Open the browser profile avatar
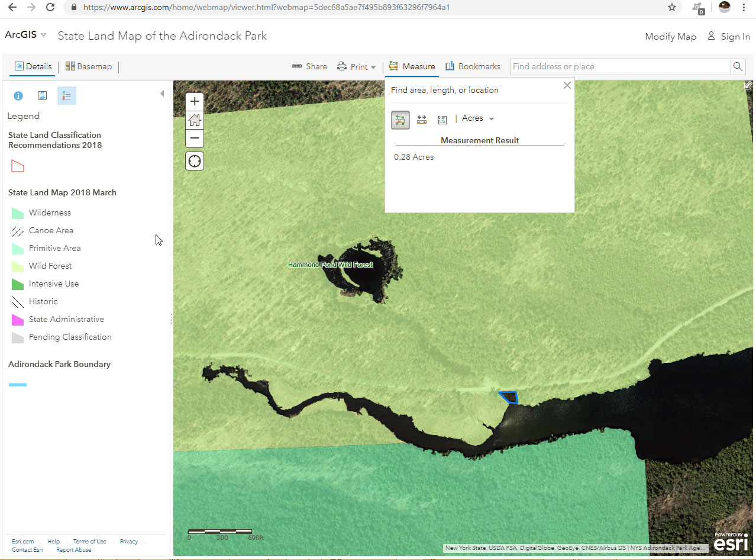Viewport: 756px width, 560px height. tap(724, 7)
